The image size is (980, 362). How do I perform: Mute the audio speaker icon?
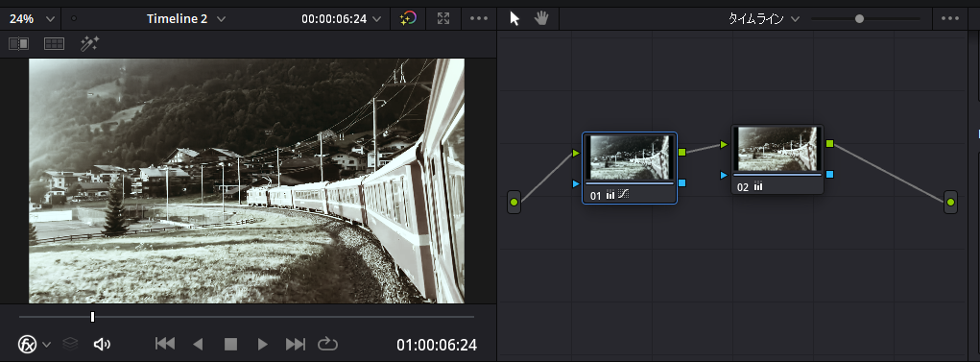[x=102, y=344]
